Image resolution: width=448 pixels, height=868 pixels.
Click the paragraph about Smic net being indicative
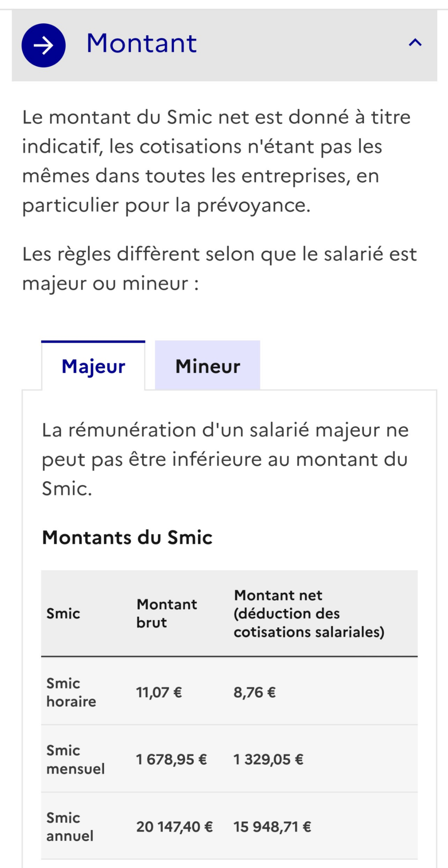pyautogui.click(x=217, y=161)
